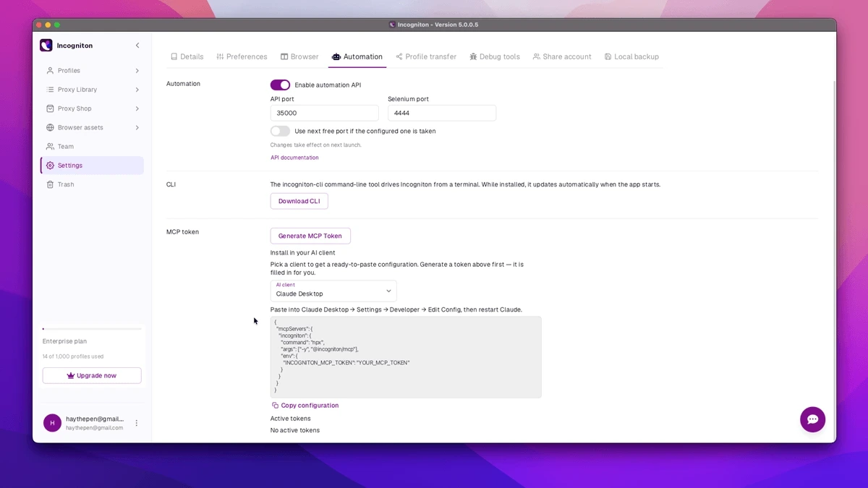This screenshot has height=488, width=868.
Task: Click the Team people icon
Action: click(x=50, y=147)
